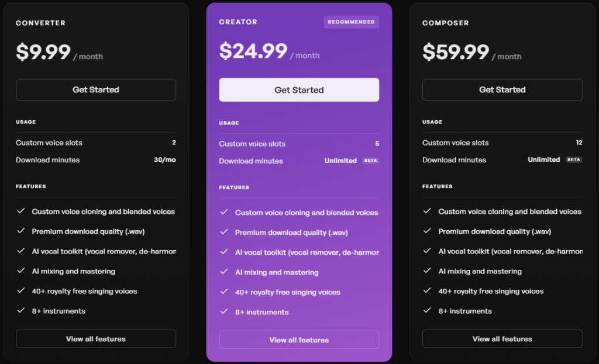This screenshot has height=364, width=599.
Task: Expand View all features for Creator
Action: pos(299,340)
